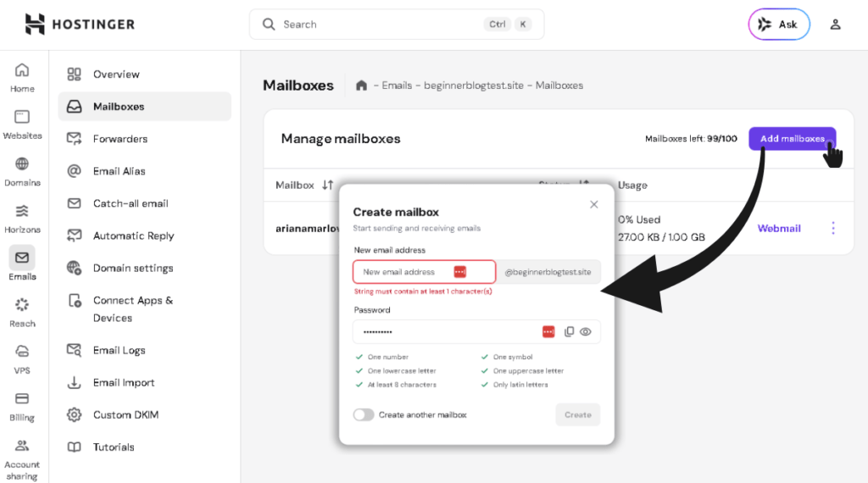Click the 'Mailboxes left: 99/100' text
868x483 pixels.
[691, 139]
